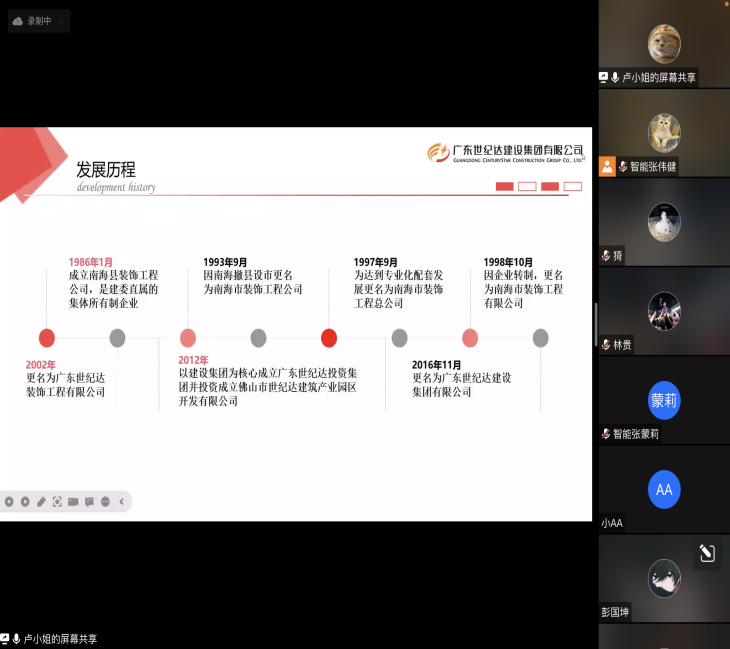Click the 卢小姐的屏幕共享 label at bottom left
Image resolution: width=730 pixels, height=649 pixels.
point(60,639)
